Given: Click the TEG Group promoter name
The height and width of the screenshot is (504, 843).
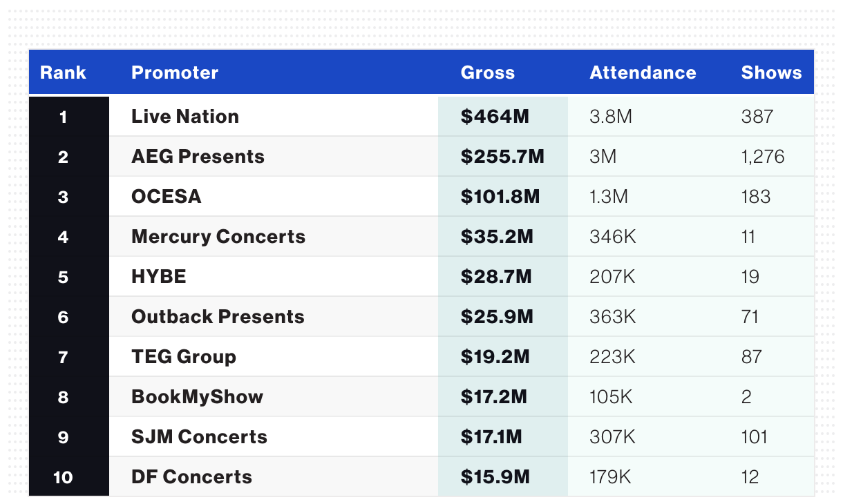Looking at the screenshot, I should (184, 356).
